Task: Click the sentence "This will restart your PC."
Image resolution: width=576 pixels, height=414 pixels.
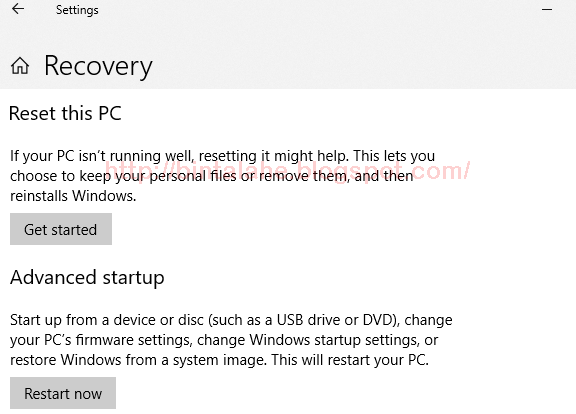Action: tap(350, 360)
